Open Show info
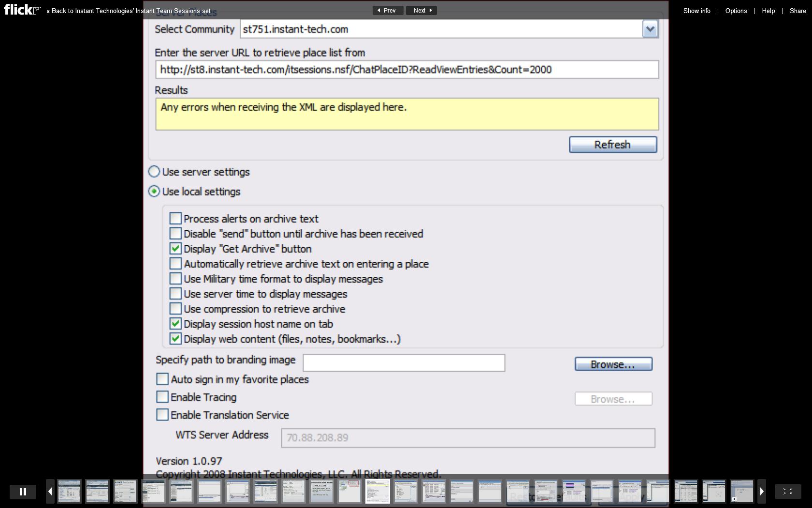This screenshot has height=508, width=812. tap(696, 11)
